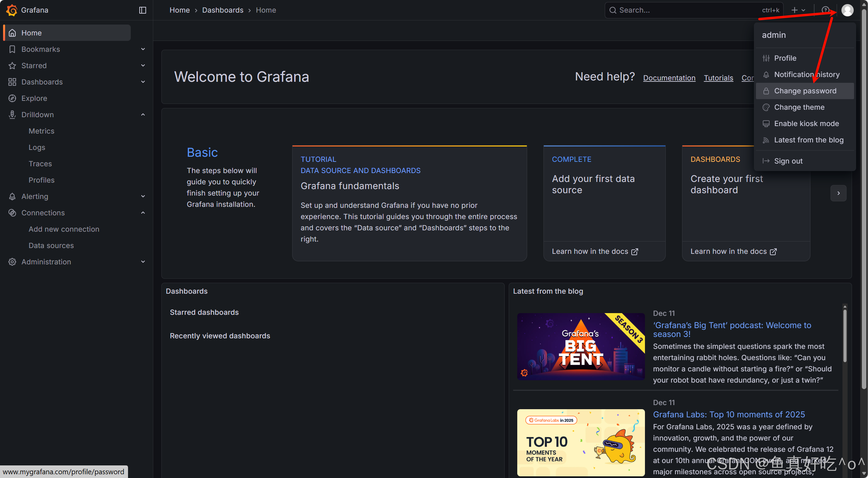Open 'Grafana Labs: Top 10 moments' article
Image resolution: width=868 pixels, height=478 pixels.
[729, 414]
